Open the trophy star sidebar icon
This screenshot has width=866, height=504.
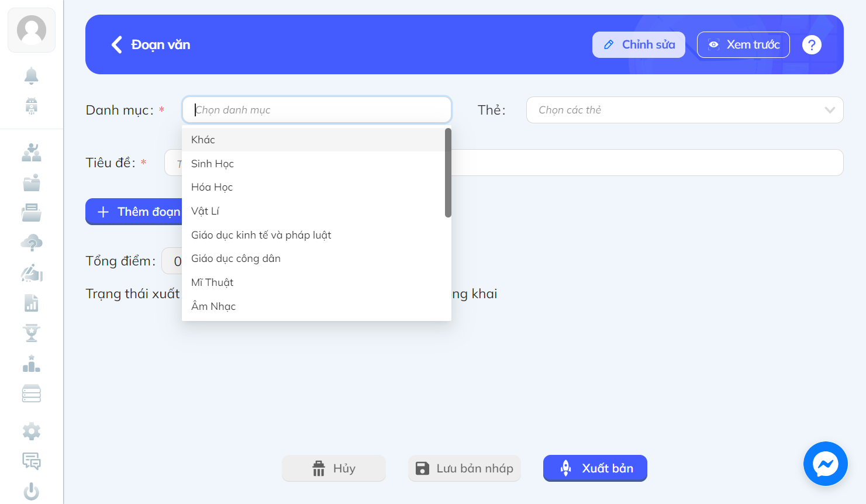point(32,333)
